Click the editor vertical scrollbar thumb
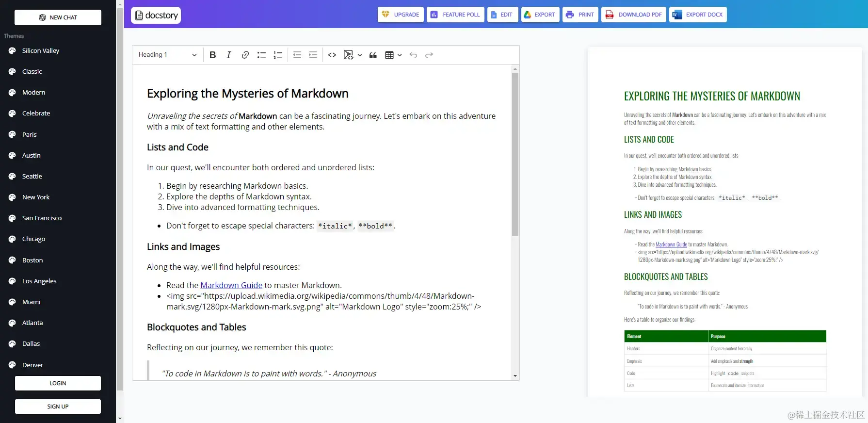Image resolution: width=868 pixels, height=423 pixels. (515, 154)
